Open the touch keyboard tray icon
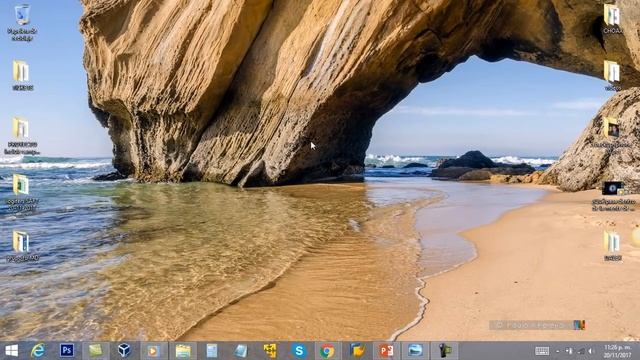The height and width of the screenshot is (360, 640). click(542, 351)
